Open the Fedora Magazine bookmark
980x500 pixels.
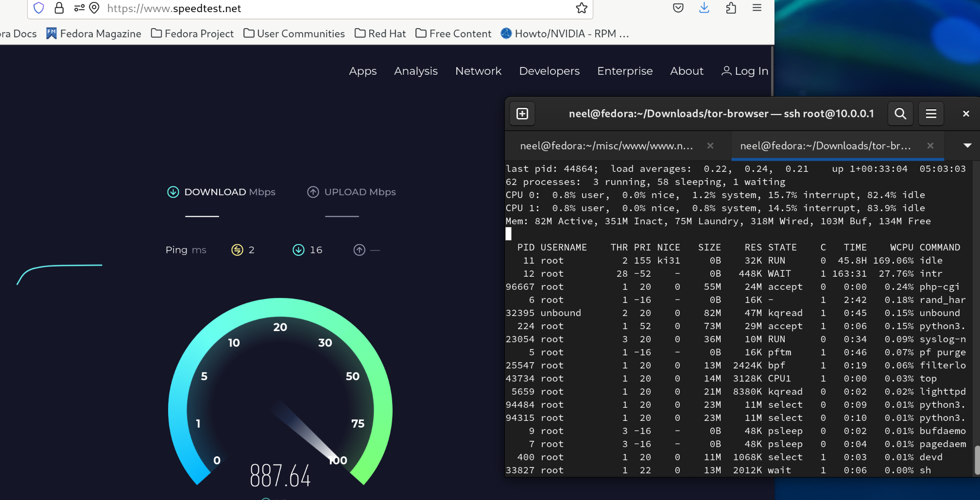pos(94,33)
